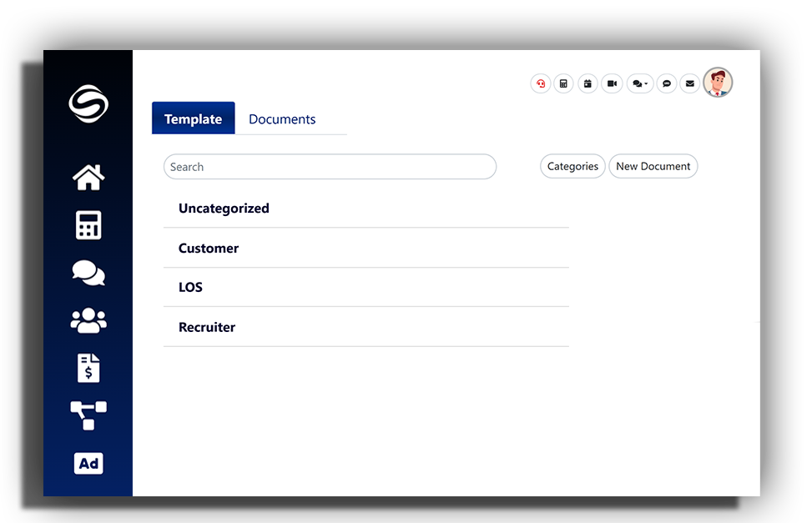Click the red headset support icon
Viewport: 812px width, 523px height.
[x=541, y=83]
